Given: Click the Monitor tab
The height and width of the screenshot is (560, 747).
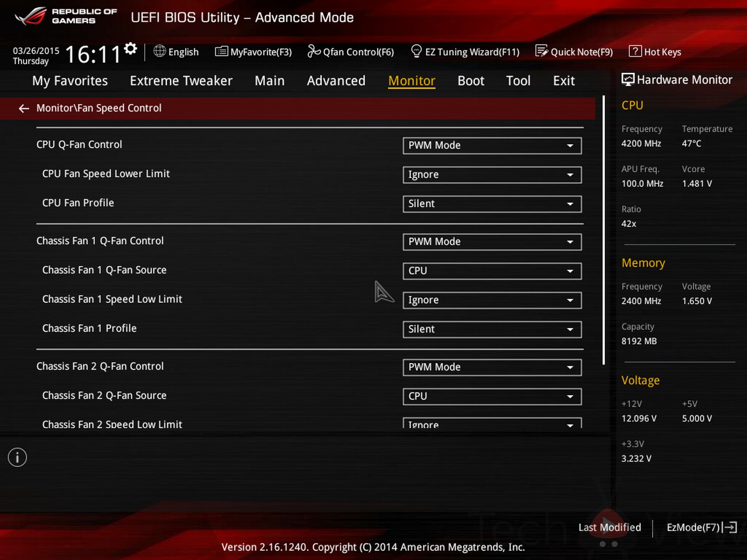Looking at the screenshot, I should tap(412, 81).
